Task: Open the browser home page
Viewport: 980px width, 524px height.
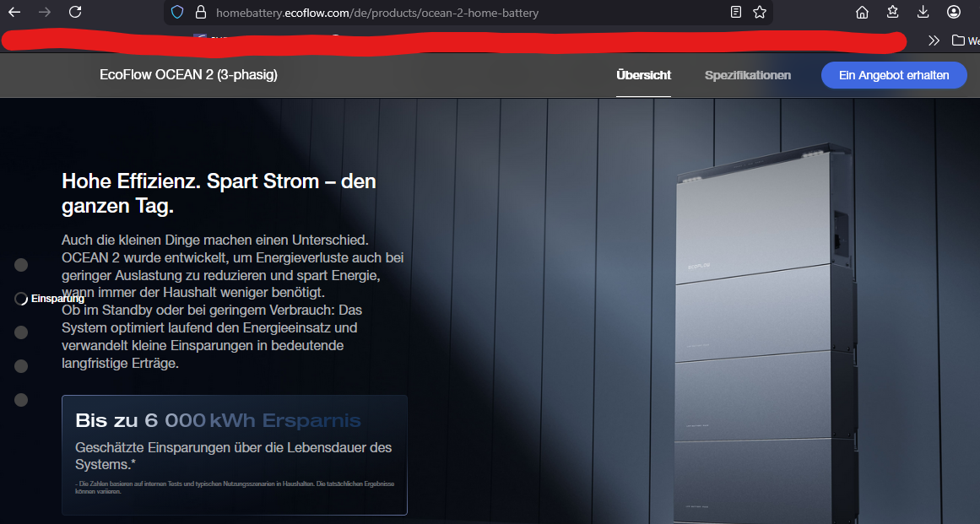Action: pos(862,12)
